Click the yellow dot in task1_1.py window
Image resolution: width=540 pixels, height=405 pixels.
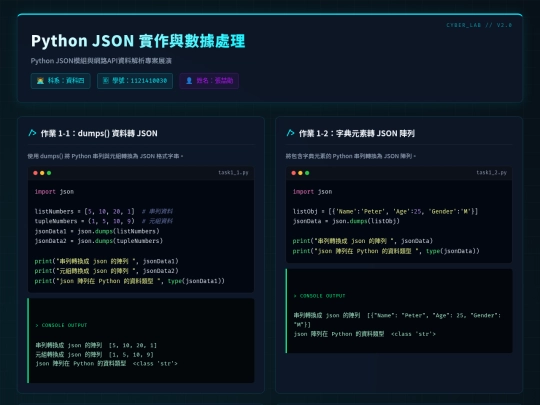pyautogui.click(x=42, y=173)
